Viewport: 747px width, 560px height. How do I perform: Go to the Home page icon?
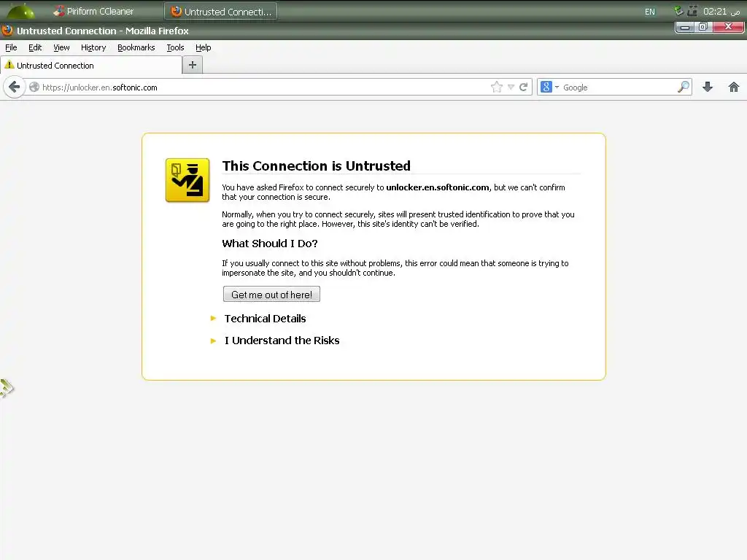734,87
